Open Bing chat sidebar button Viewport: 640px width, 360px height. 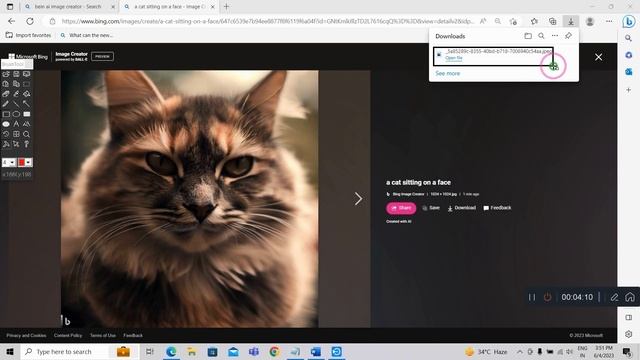629,21
